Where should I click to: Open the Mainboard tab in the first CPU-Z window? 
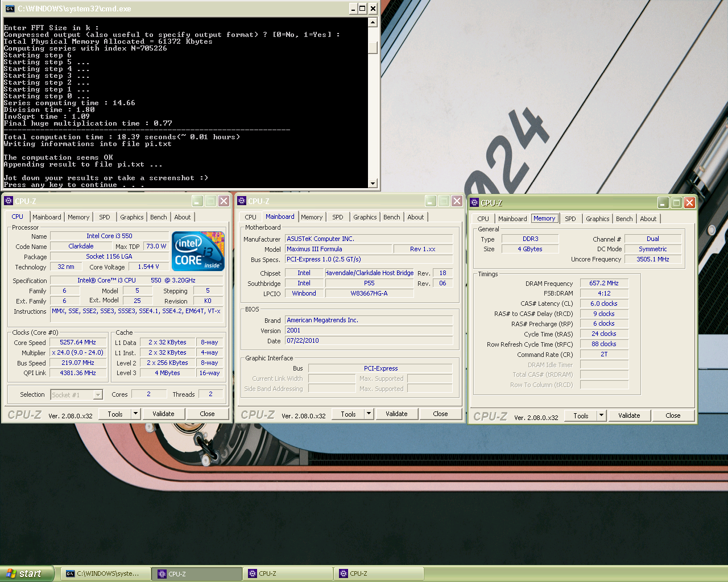coord(47,217)
